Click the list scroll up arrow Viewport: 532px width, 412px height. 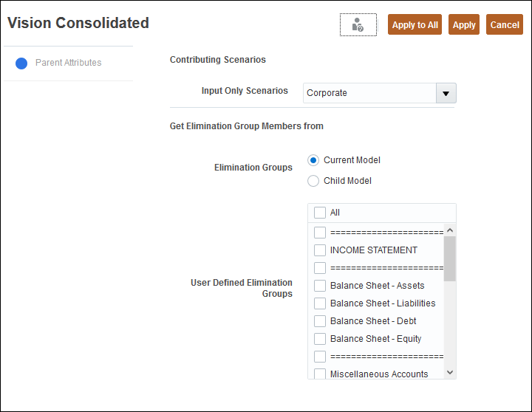(x=450, y=230)
